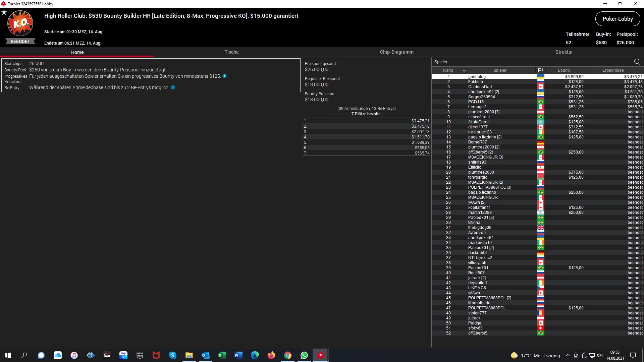
Task: Select player CaidensDad in the list
Action: click(x=480, y=87)
